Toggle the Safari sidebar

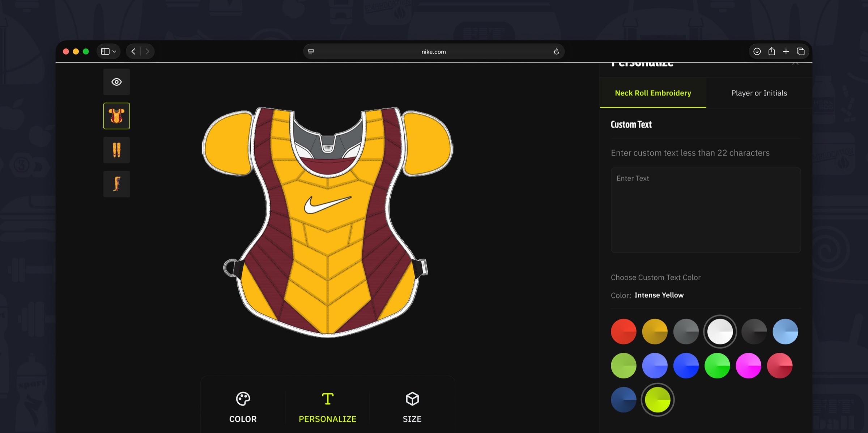click(x=105, y=51)
